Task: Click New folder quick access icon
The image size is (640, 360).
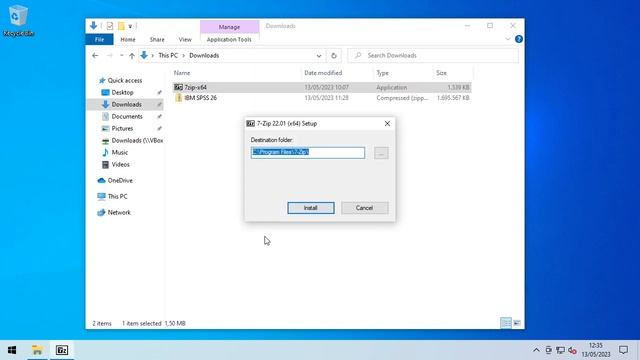Action: (x=121, y=26)
